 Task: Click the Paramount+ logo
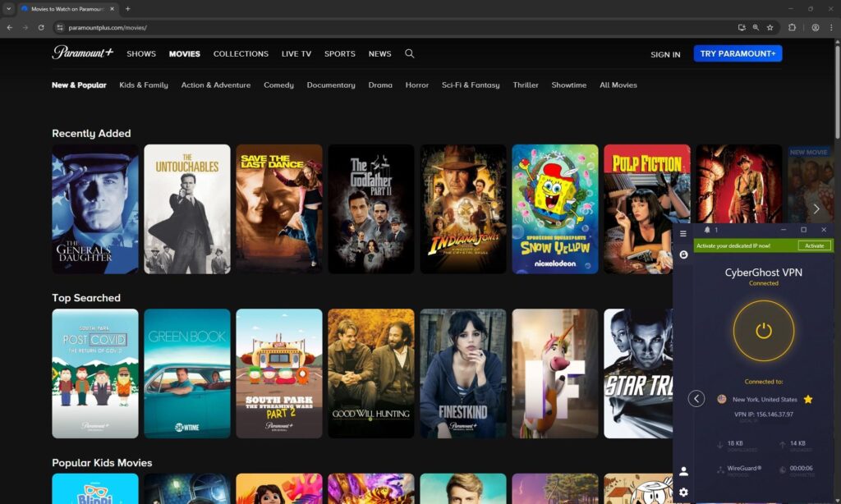tap(83, 53)
